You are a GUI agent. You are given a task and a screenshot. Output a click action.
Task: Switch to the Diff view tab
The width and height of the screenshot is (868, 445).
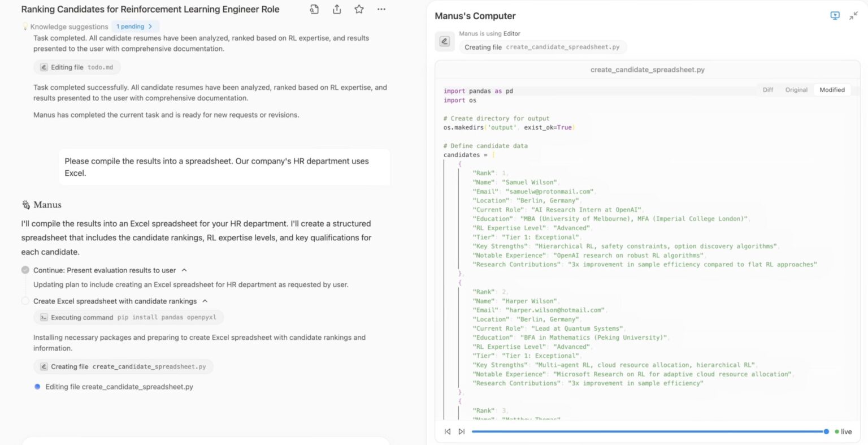click(767, 90)
